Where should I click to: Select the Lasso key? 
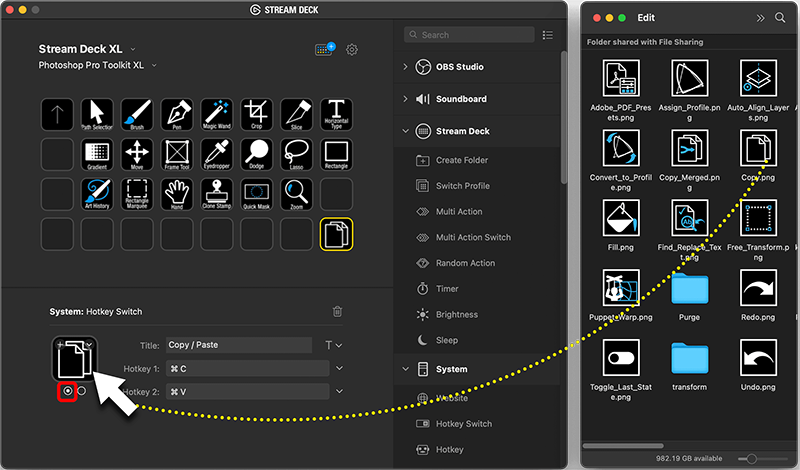click(x=296, y=154)
